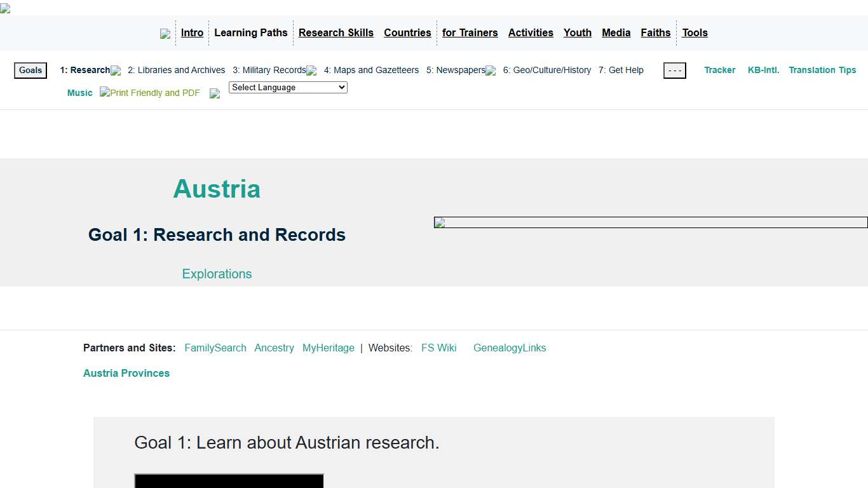Expand the '- - -' menu in the navigation bar
The height and width of the screenshot is (488, 868).
(x=674, y=71)
